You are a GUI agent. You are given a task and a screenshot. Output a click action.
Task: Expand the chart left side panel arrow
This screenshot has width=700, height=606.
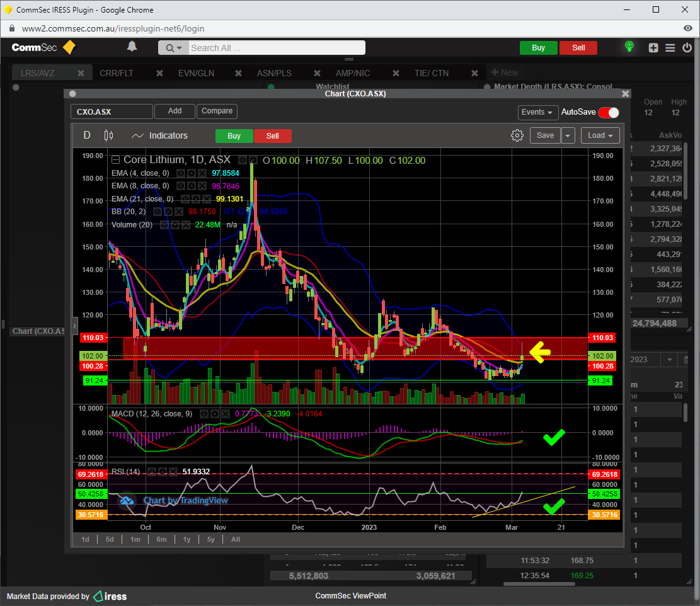click(74, 326)
